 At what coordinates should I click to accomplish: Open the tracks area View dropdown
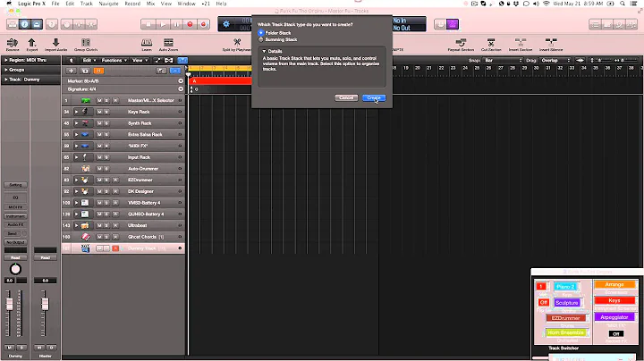[140, 60]
